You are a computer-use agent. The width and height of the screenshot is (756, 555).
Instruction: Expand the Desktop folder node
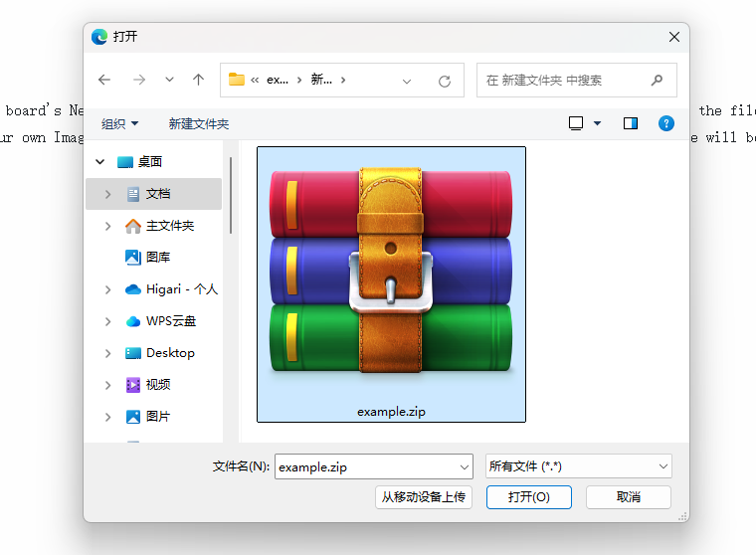coord(108,353)
